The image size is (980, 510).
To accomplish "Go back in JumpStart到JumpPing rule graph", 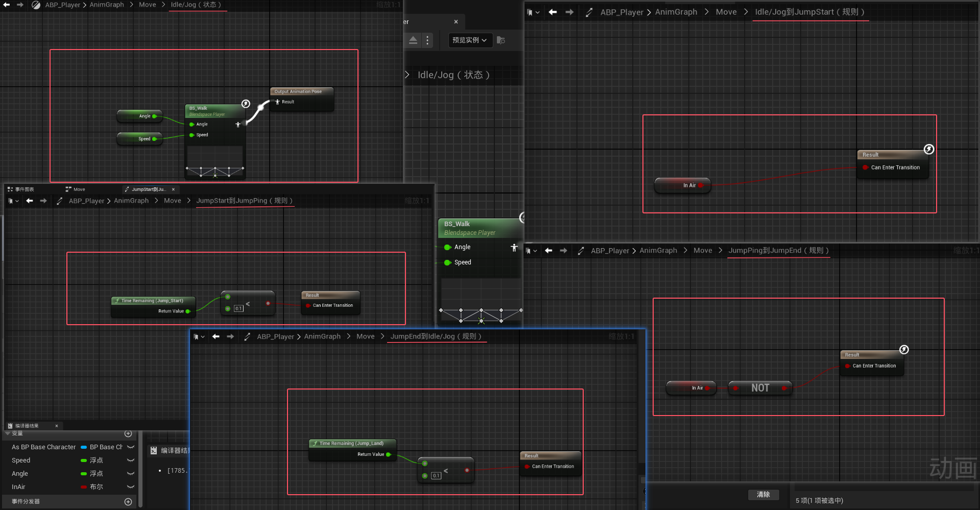I will [x=30, y=201].
